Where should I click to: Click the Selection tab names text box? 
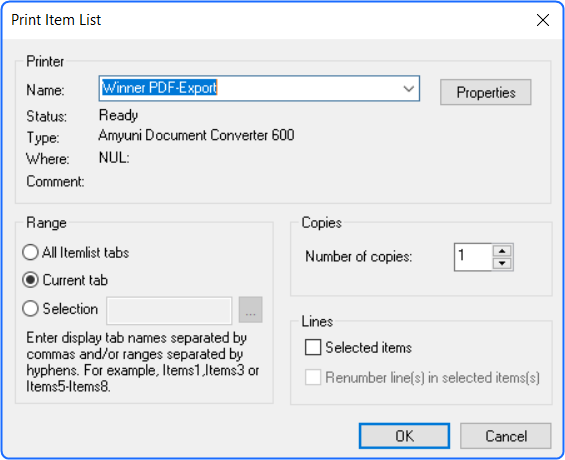[x=169, y=310]
